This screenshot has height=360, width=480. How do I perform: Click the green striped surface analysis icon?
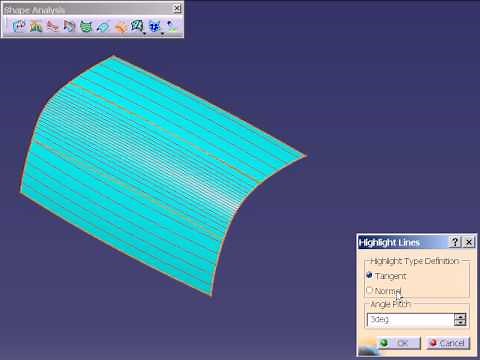point(86,26)
